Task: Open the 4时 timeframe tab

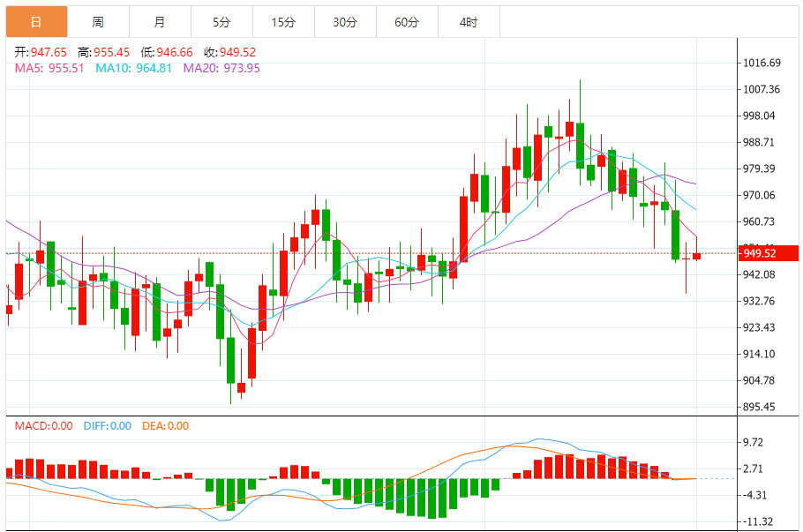Action: click(x=469, y=22)
